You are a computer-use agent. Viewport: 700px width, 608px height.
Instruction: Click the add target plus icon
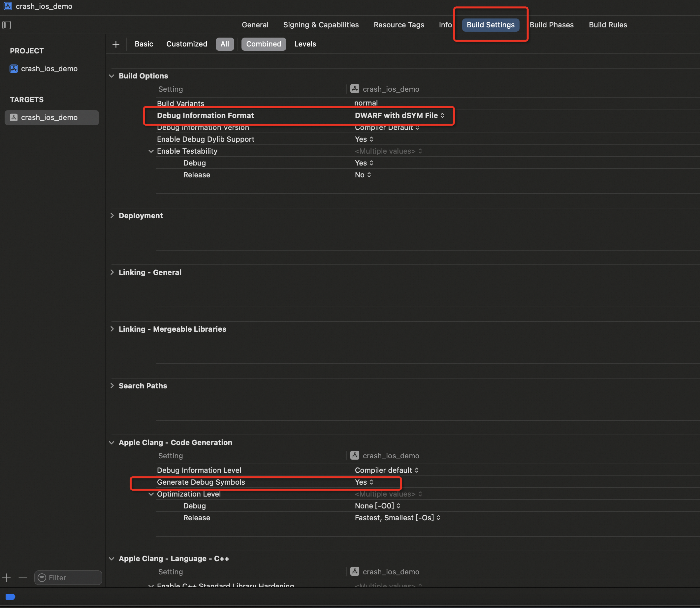[7, 577]
